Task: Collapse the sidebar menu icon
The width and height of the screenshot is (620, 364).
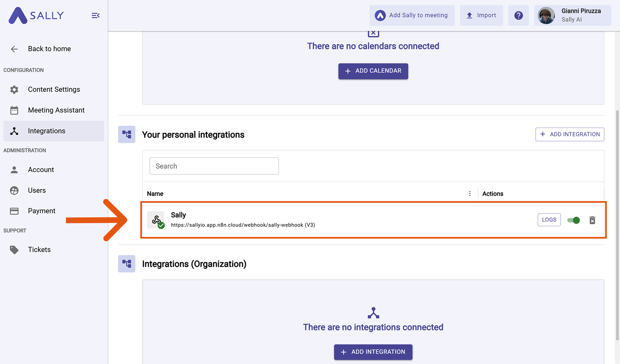Action: coord(96,16)
